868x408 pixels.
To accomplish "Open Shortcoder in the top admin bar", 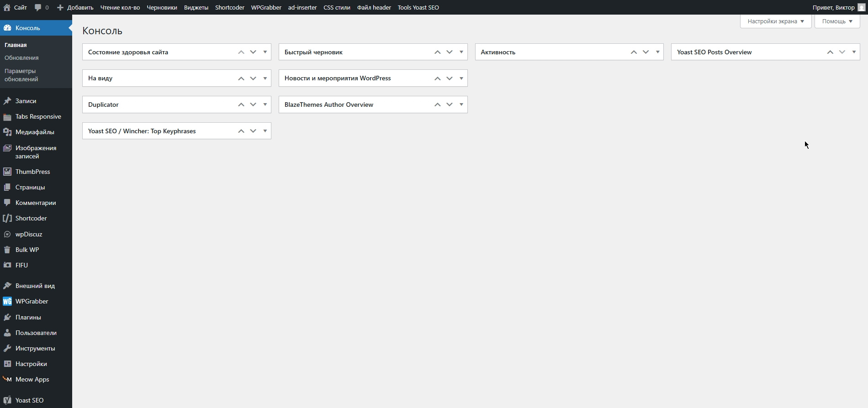I will (230, 7).
